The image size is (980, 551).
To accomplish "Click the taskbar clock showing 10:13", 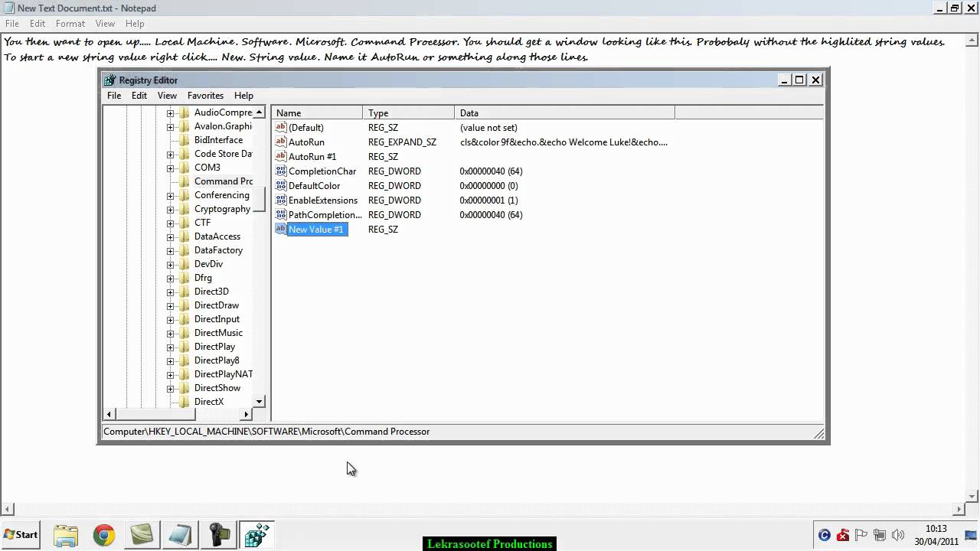I will pyautogui.click(x=936, y=535).
